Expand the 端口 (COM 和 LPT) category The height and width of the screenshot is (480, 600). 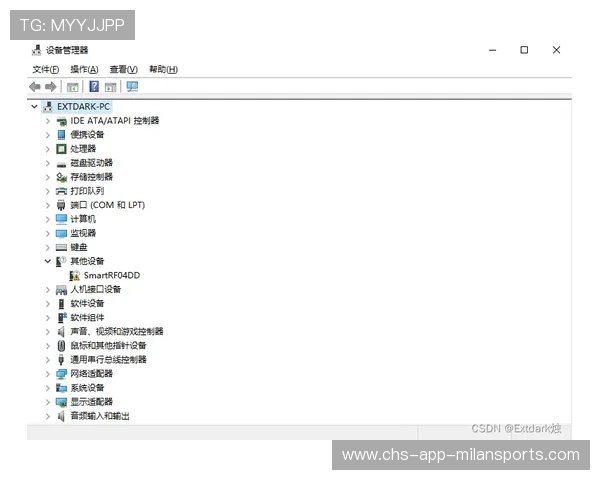coord(47,205)
